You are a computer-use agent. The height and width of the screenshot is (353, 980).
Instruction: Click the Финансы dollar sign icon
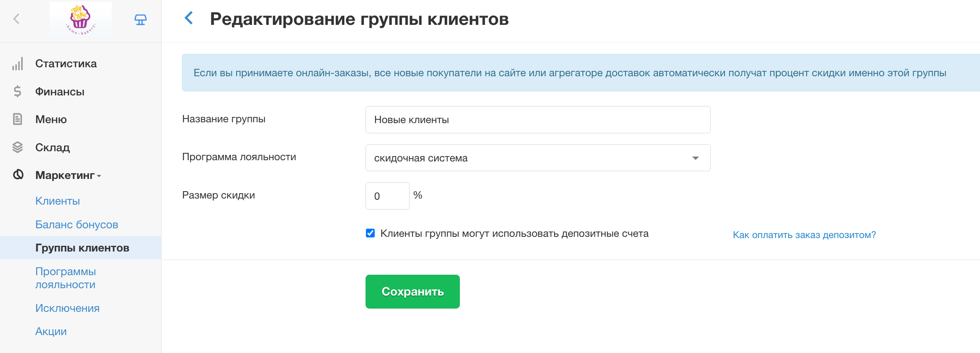click(x=18, y=91)
